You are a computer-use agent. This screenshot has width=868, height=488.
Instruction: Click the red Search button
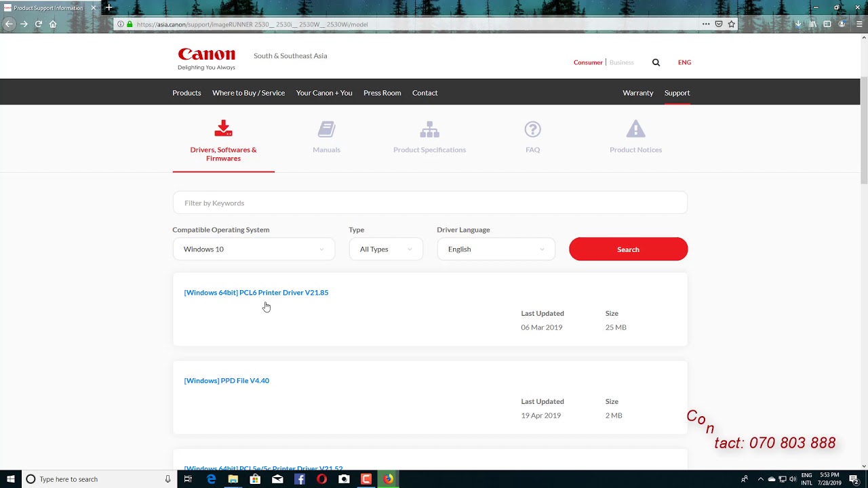(628, 249)
